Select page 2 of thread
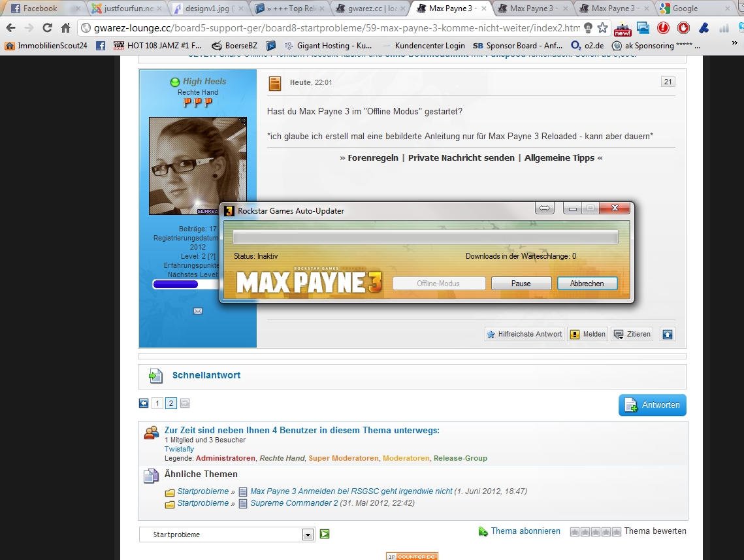The height and width of the screenshot is (560, 744). point(171,403)
